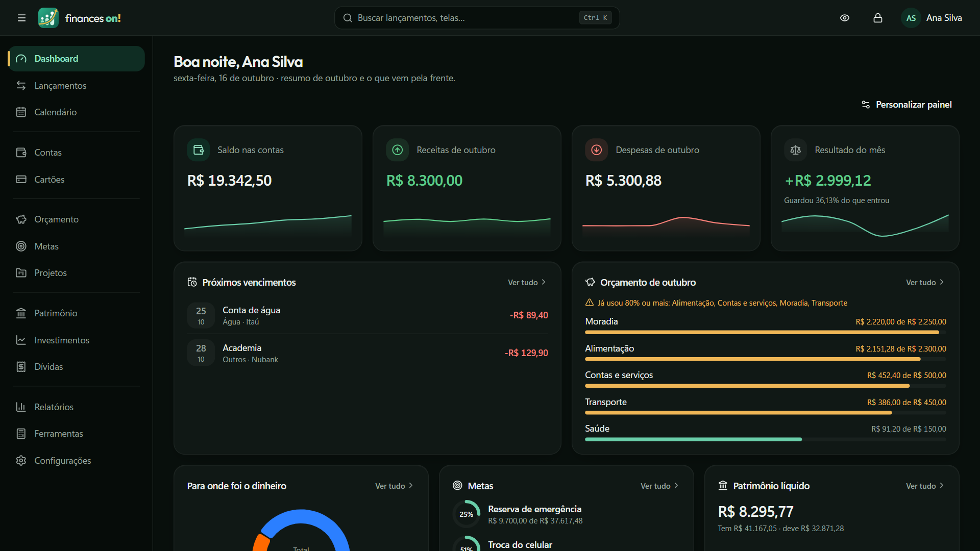Click the Receitas de outubro arrow-up icon
This screenshot has width=980, height=551.
(398, 150)
